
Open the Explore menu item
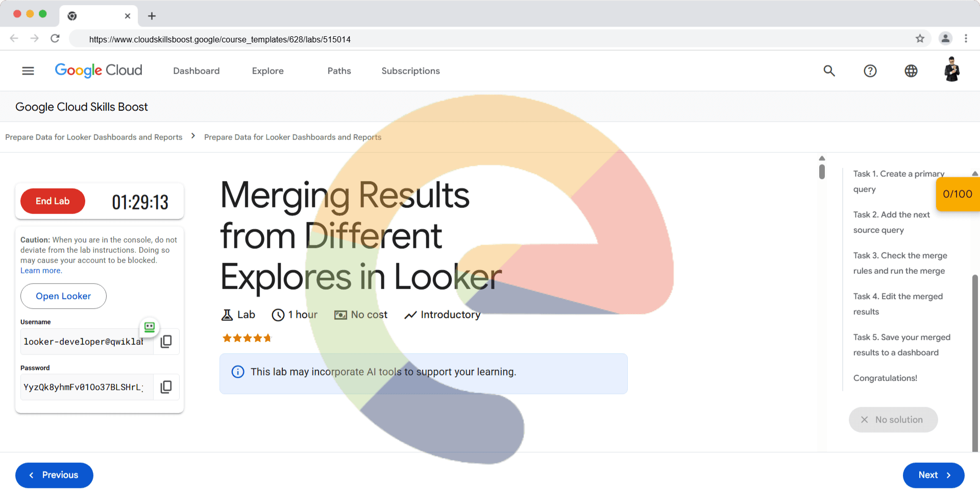click(x=267, y=71)
